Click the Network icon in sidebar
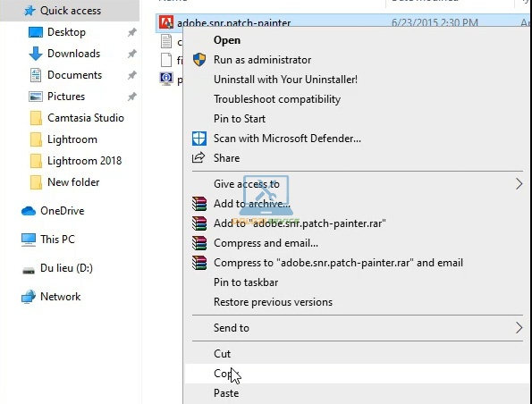 tap(29, 297)
